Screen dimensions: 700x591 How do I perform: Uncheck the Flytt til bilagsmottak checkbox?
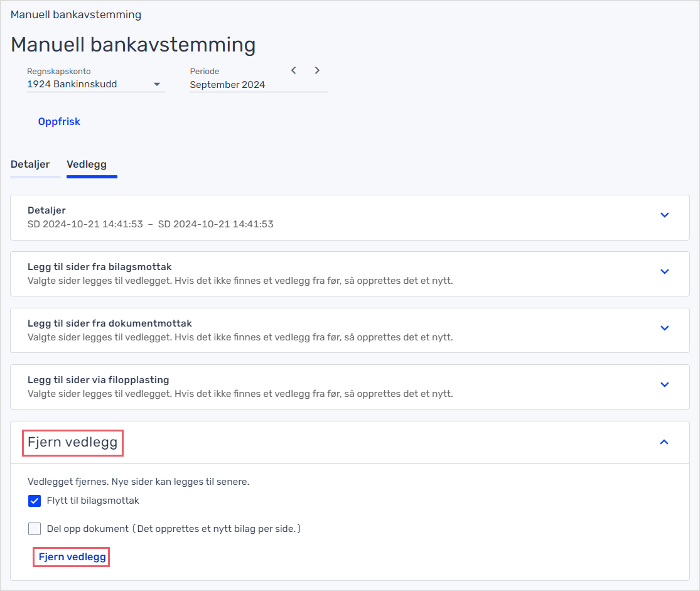(35, 501)
